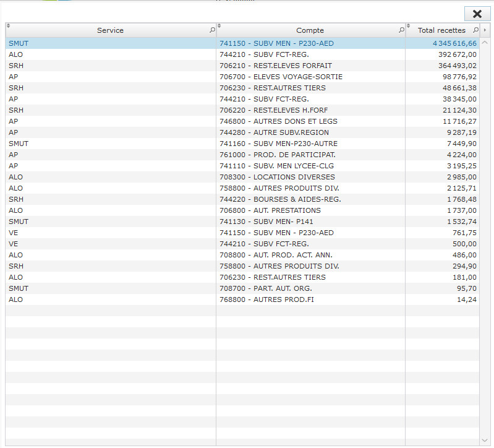Click the 708300 - LOCATIONS DIVERSES entry
The image size is (494, 448).
277,177
